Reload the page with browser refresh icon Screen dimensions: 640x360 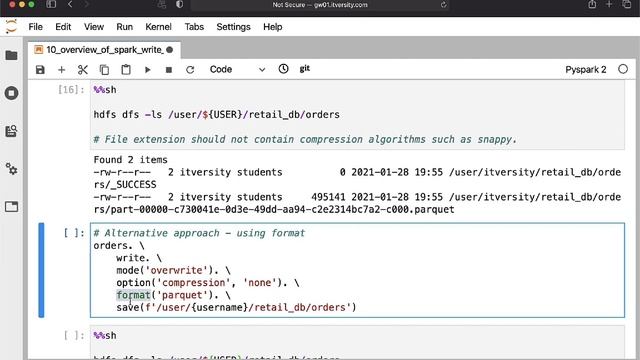pyautogui.click(x=443, y=5)
